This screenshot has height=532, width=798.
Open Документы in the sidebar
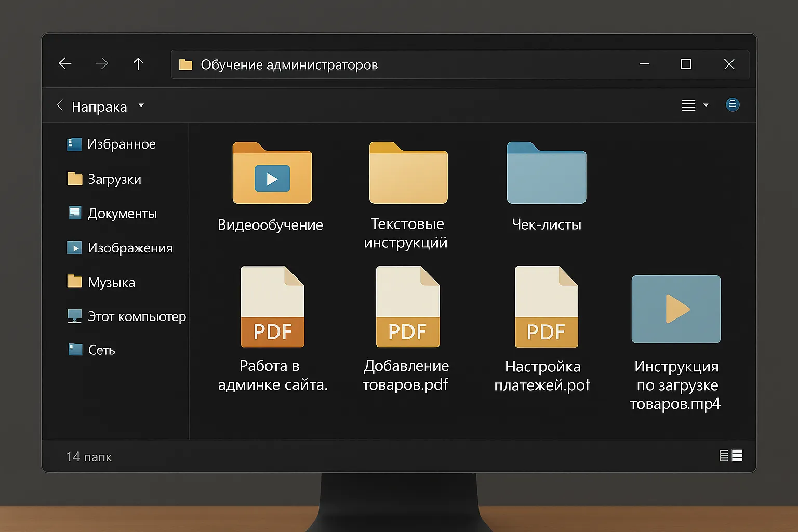112,214
